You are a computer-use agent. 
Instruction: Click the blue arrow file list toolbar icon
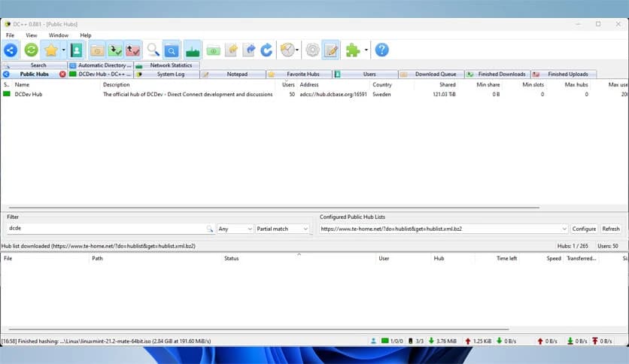[x=249, y=50]
